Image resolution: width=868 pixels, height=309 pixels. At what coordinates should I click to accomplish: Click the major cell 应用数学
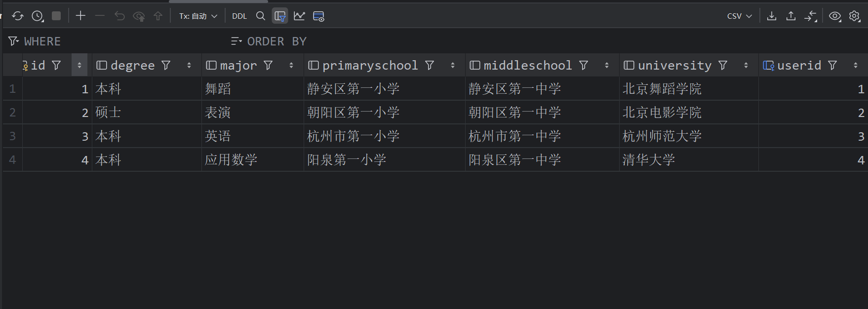(253, 160)
